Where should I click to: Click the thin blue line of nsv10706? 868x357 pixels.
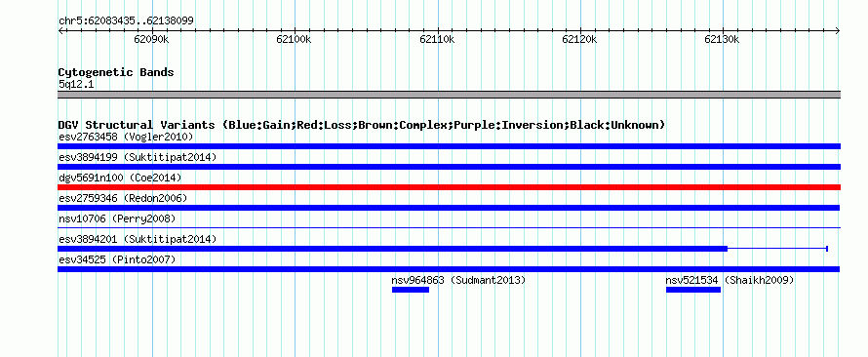pyautogui.click(x=449, y=227)
